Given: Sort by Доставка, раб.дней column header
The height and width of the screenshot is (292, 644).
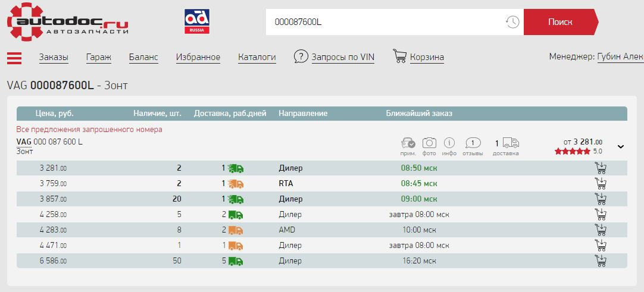Looking at the screenshot, I should coord(230,113).
